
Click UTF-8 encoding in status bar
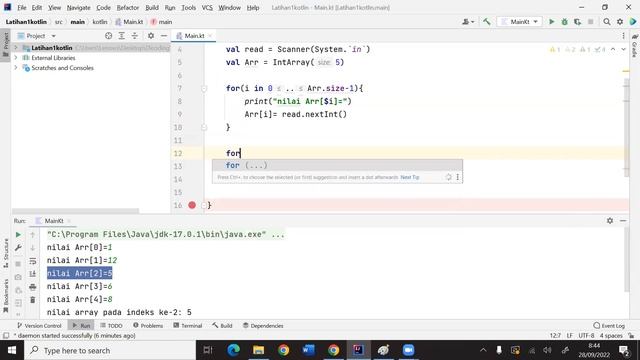(x=586, y=336)
